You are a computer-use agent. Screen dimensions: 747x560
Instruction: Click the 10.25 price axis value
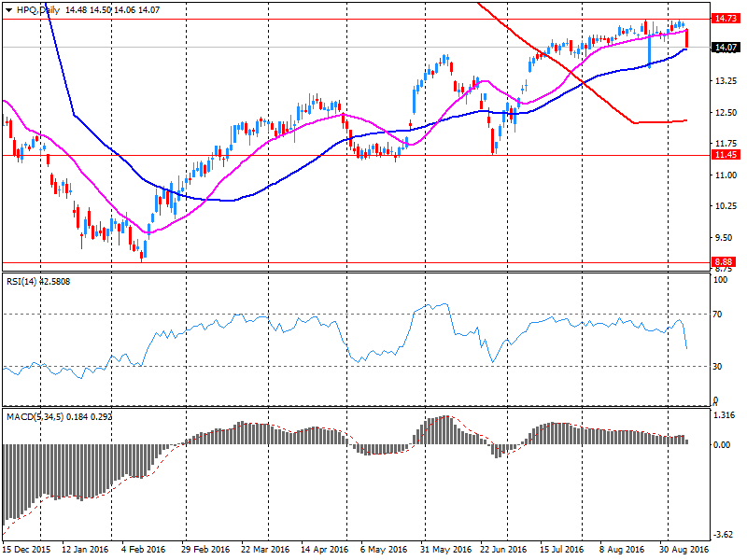tap(726, 206)
